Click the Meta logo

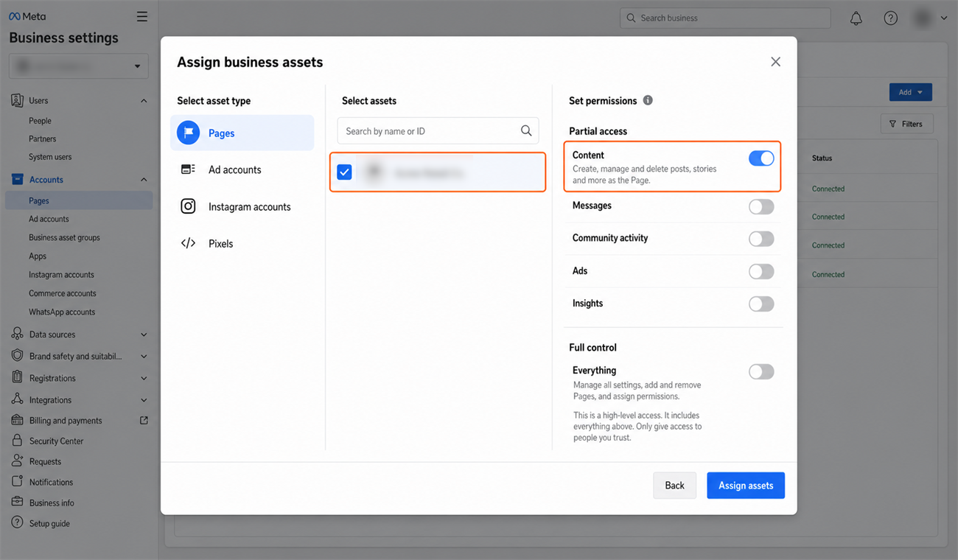27,16
